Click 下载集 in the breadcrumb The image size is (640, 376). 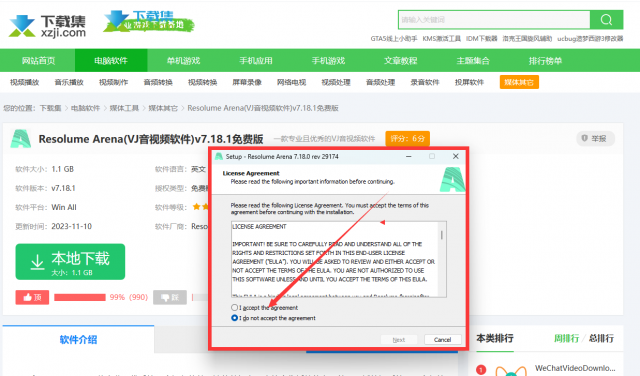click(50, 108)
